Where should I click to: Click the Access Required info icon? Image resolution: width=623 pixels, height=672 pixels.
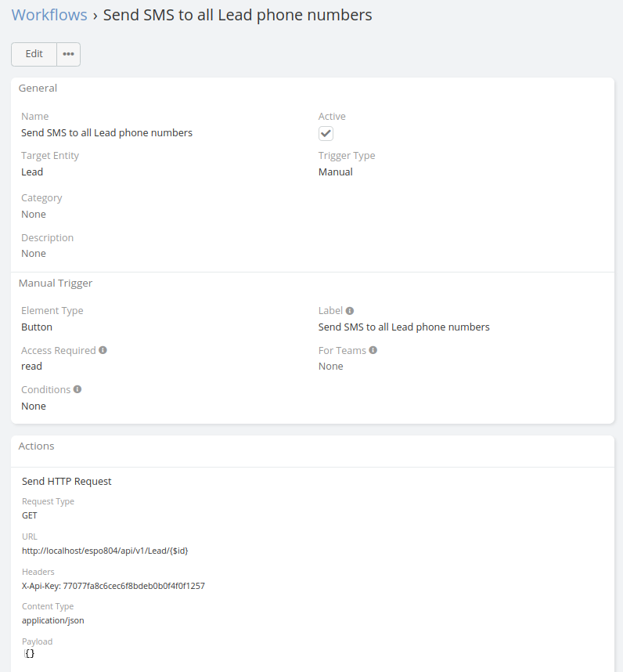tap(103, 350)
